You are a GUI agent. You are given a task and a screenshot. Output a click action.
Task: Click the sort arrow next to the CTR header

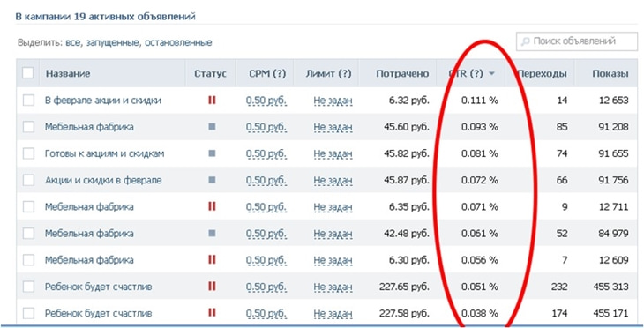click(x=491, y=74)
